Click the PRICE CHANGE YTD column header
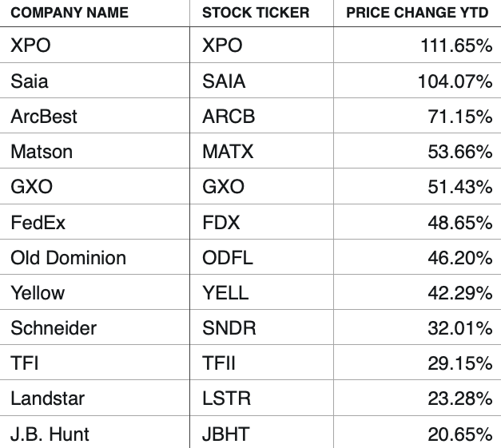 [x=417, y=13]
